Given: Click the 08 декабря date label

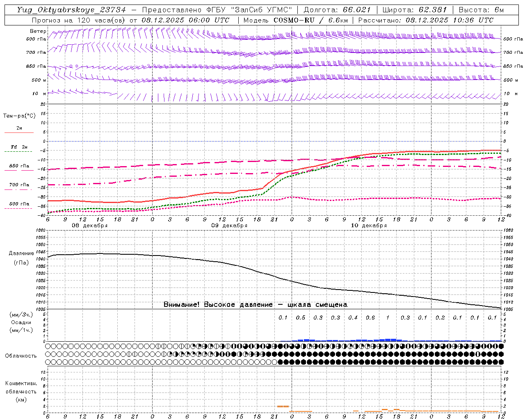Looking at the screenshot, I should pyautogui.click(x=90, y=226).
